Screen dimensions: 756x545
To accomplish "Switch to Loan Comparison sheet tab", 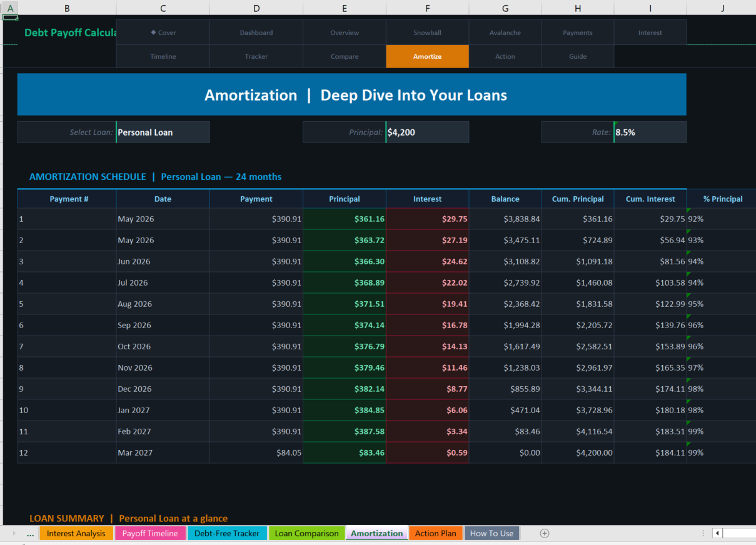I will (x=306, y=533).
